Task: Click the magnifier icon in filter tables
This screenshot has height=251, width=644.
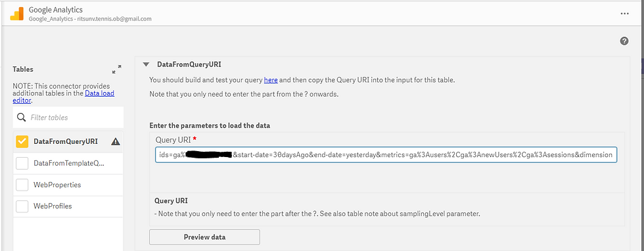Action: point(21,118)
